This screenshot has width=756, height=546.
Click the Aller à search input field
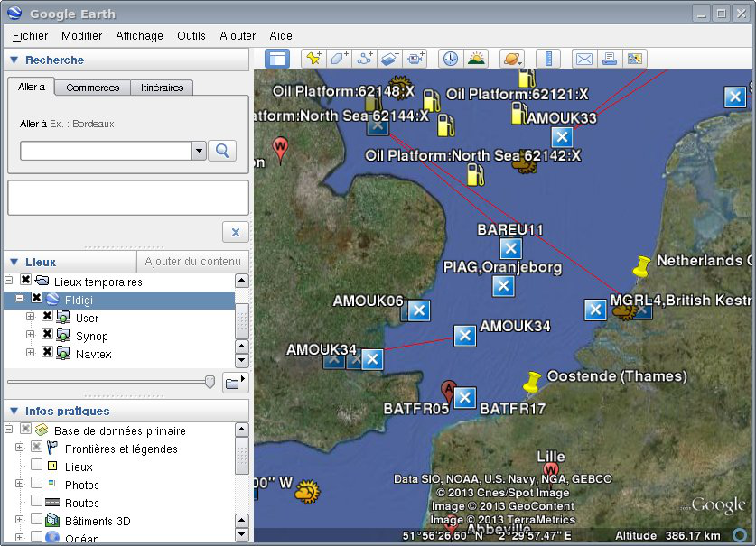coord(106,151)
